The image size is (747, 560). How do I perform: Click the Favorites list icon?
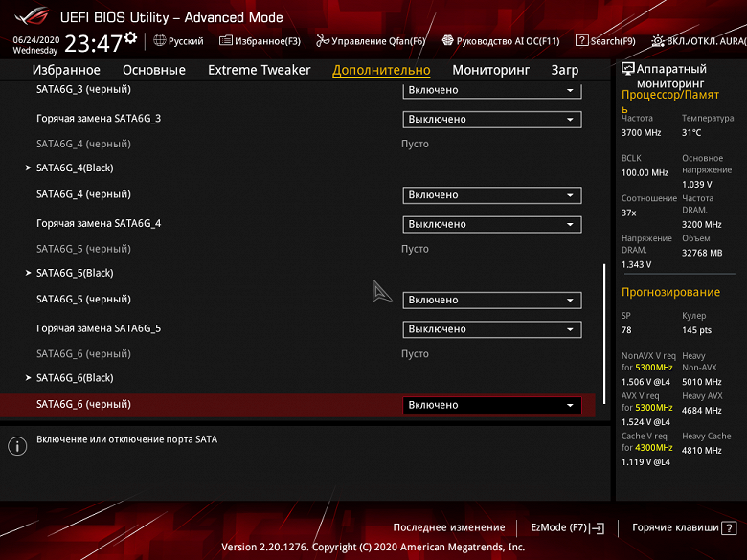[x=226, y=40]
